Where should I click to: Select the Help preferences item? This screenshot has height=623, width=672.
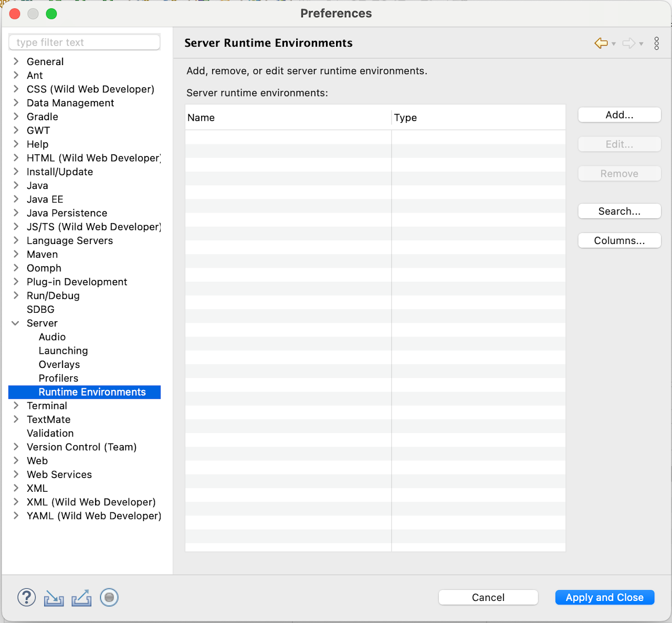[x=37, y=144]
